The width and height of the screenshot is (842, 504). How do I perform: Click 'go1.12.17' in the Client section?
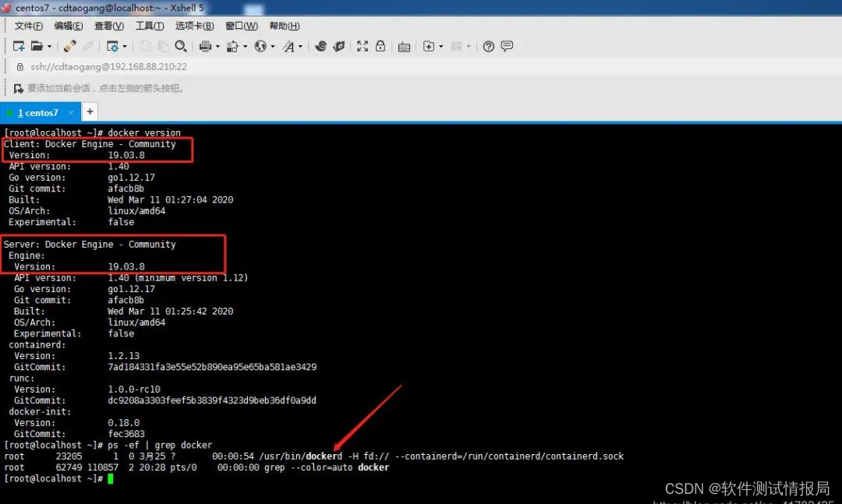pos(131,177)
